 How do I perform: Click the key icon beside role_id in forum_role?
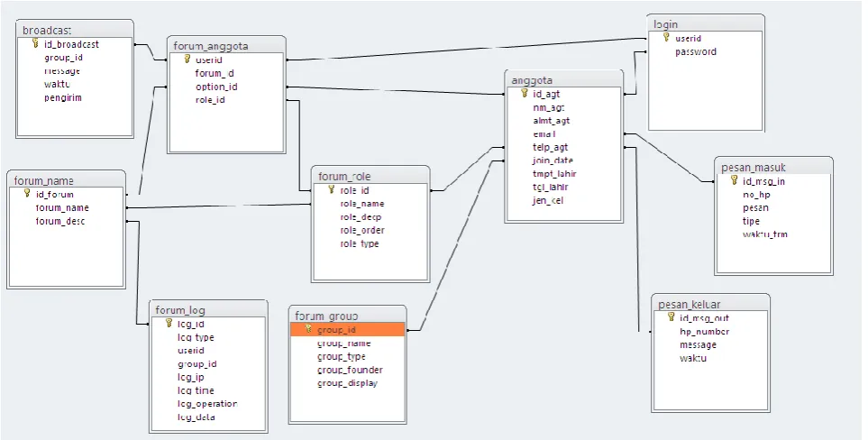(x=331, y=189)
